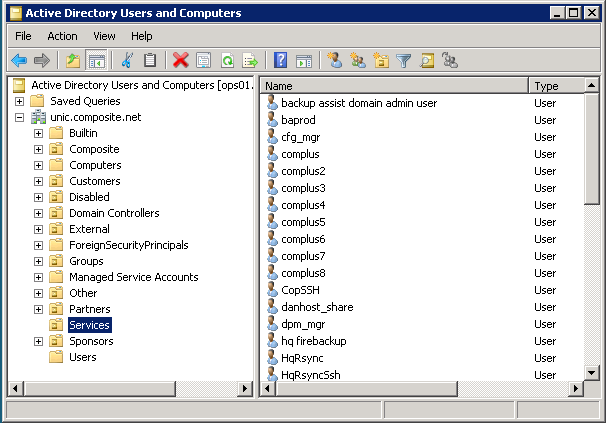
Task: Expand the Sponsors OU
Action: [x=38, y=341]
